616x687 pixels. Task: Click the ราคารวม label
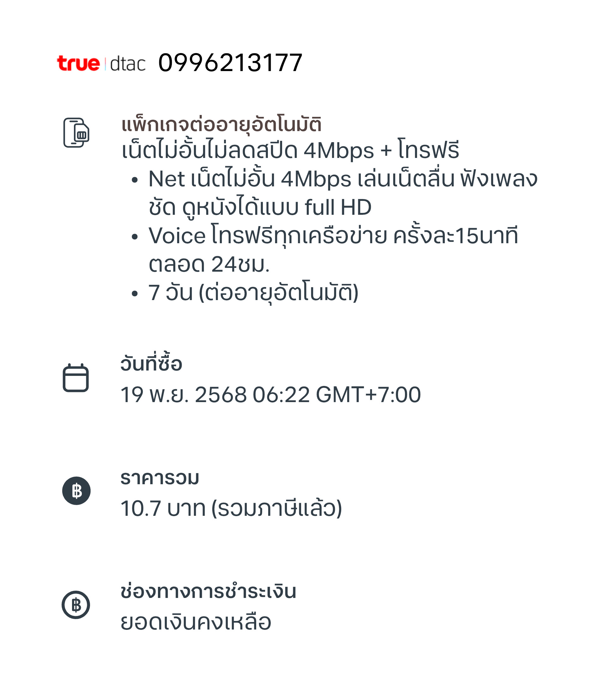[x=160, y=478]
